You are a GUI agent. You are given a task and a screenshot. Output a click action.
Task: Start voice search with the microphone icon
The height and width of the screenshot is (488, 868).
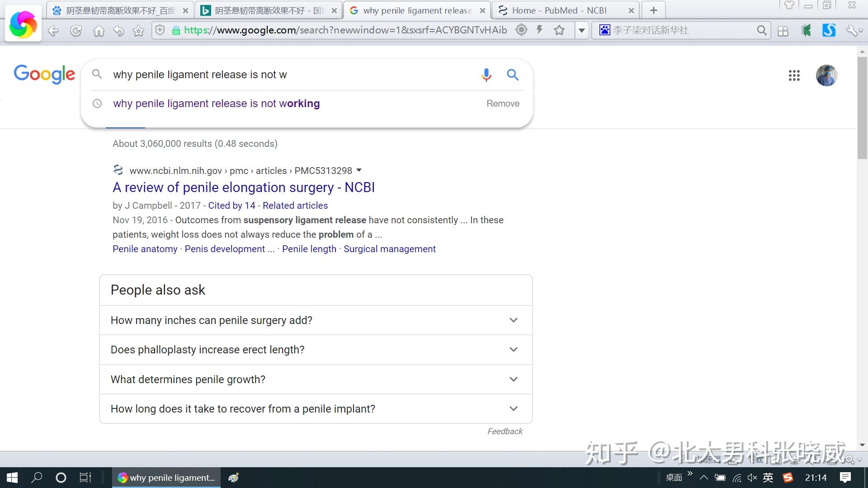pyautogui.click(x=486, y=75)
